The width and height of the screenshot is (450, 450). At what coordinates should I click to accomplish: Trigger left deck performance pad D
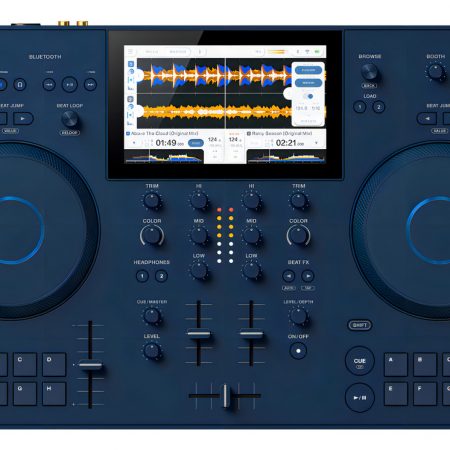tap(54, 364)
